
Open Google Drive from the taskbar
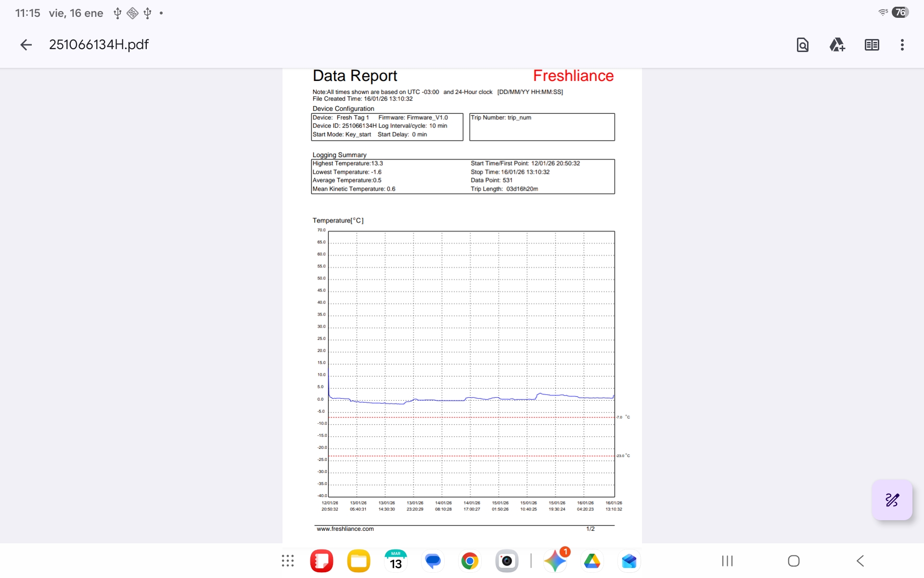[x=592, y=561]
